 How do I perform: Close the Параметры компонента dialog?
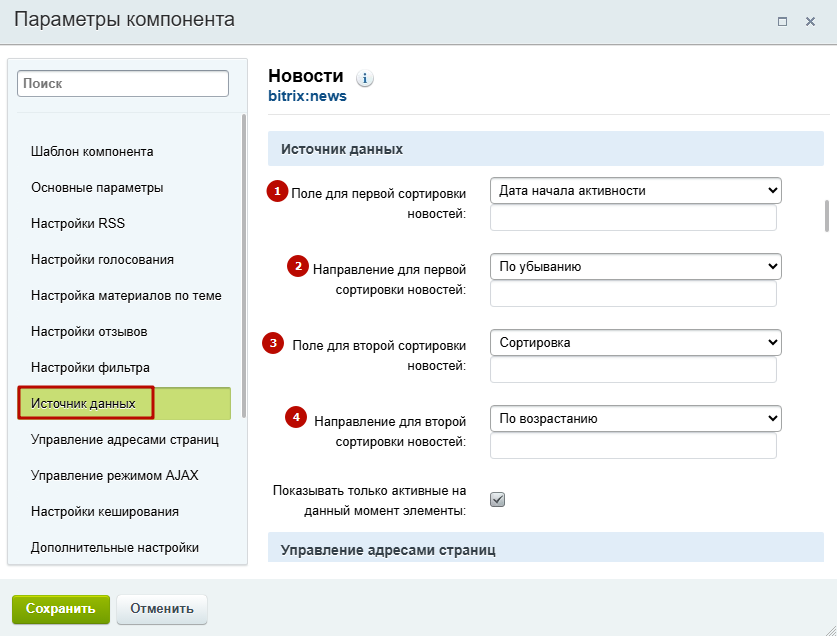coord(810,21)
